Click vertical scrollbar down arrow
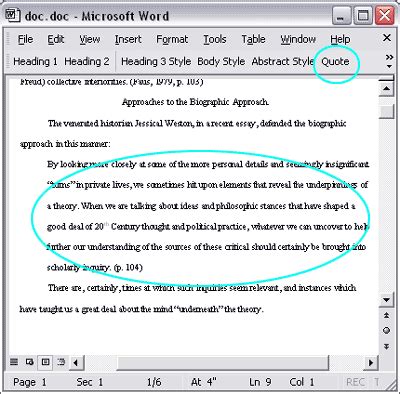 [x=386, y=300]
